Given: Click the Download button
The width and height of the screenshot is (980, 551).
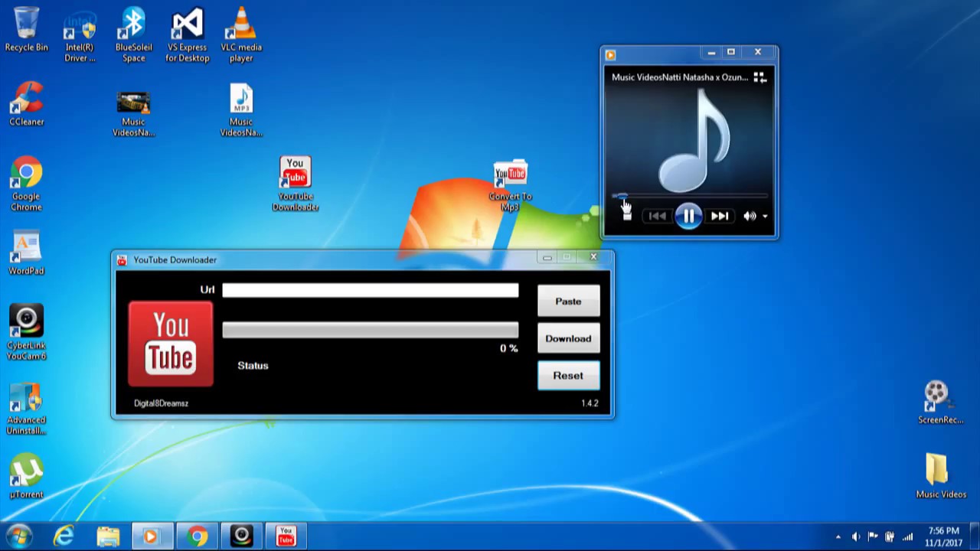Looking at the screenshot, I should pyautogui.click(x=568, y=338).
